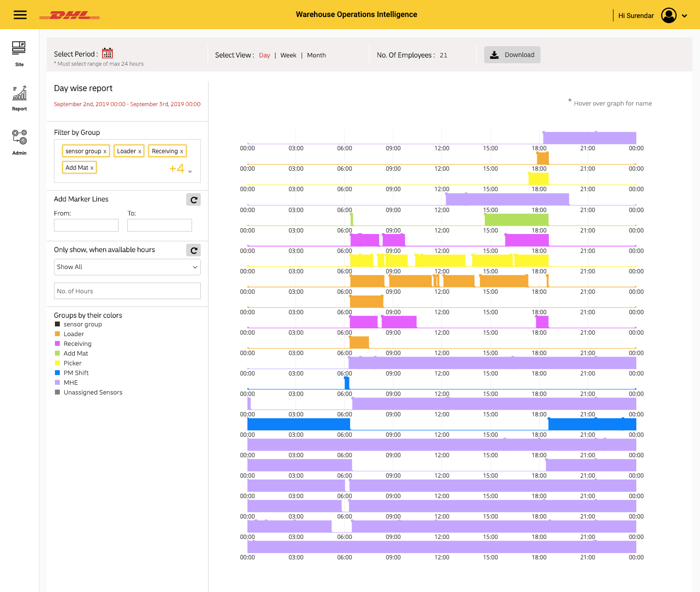Image resolution: width=700 pixels, height=592 pixels.
Task: Click the green Add Mat bar between 15:00 and 18:00
Action: (516, 219)
